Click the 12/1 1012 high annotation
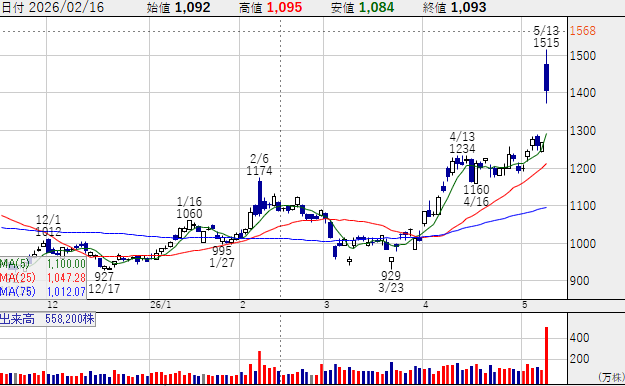 (48, 225)
